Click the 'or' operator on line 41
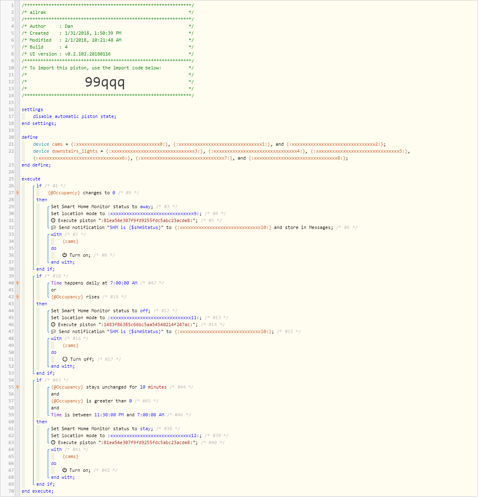 pos(54,290)
